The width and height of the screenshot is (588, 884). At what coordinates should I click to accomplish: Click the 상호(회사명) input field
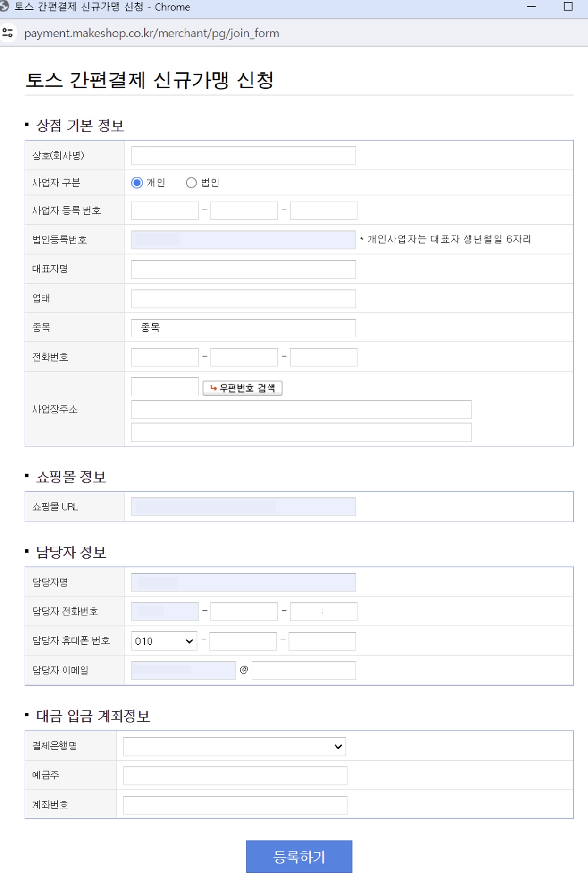243,156
